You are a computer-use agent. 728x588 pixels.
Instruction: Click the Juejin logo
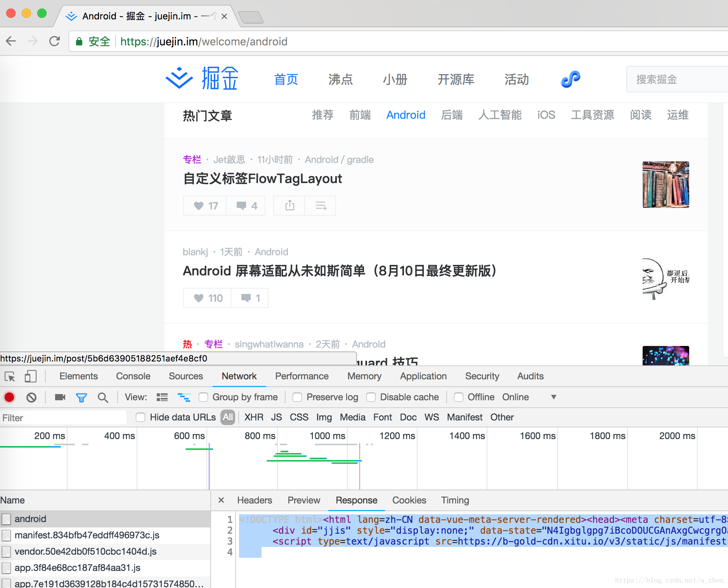click(202, 78)
